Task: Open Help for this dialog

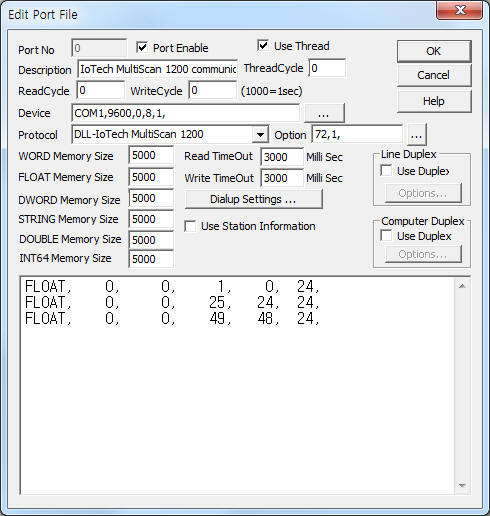Action: pos(434,101)
